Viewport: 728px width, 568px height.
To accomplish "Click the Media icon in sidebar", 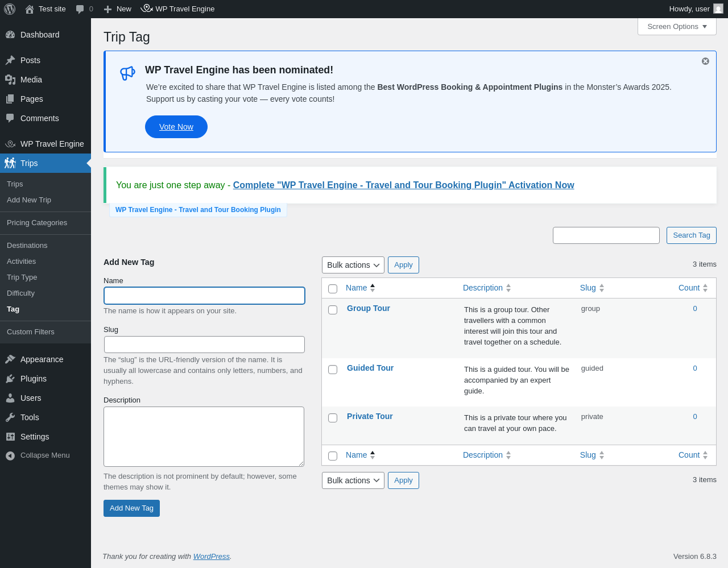I will 10,80.
